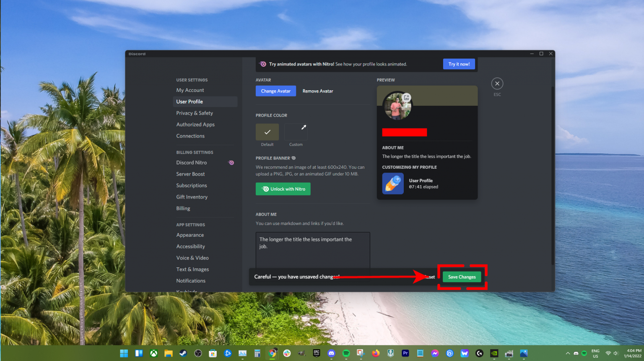Click inside the About Me text box

(313, 251)
